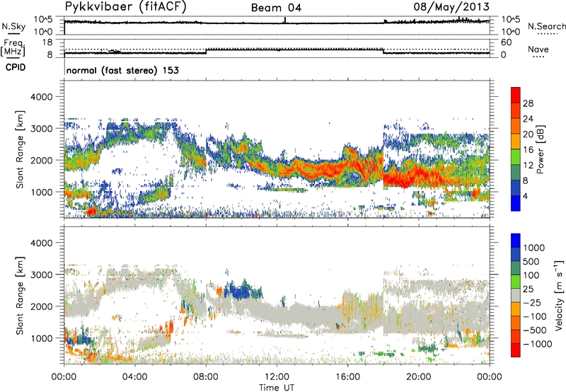Select the '16' label on Power color bar
The height and width of the screenshot is (392, 566).
(528, 150)
